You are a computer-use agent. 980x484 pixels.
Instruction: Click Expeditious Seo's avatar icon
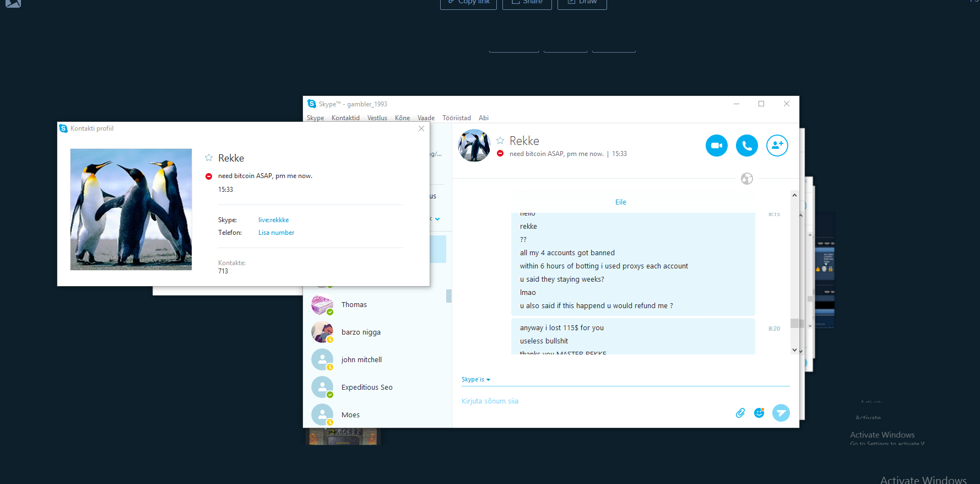(x=322, y=387)
